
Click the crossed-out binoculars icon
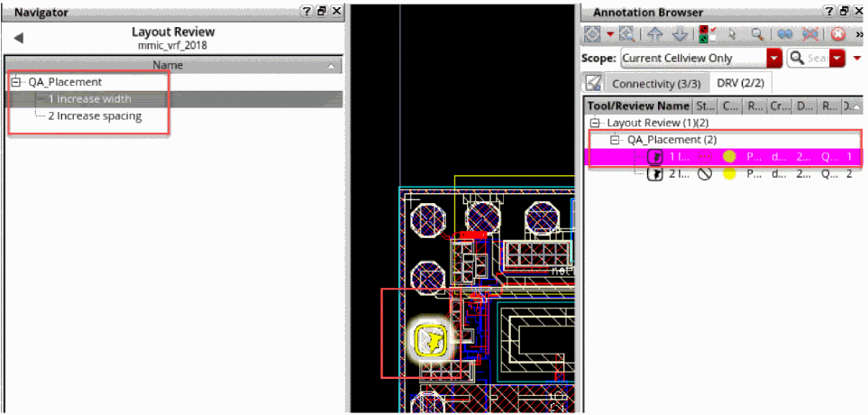click(810, 34)
